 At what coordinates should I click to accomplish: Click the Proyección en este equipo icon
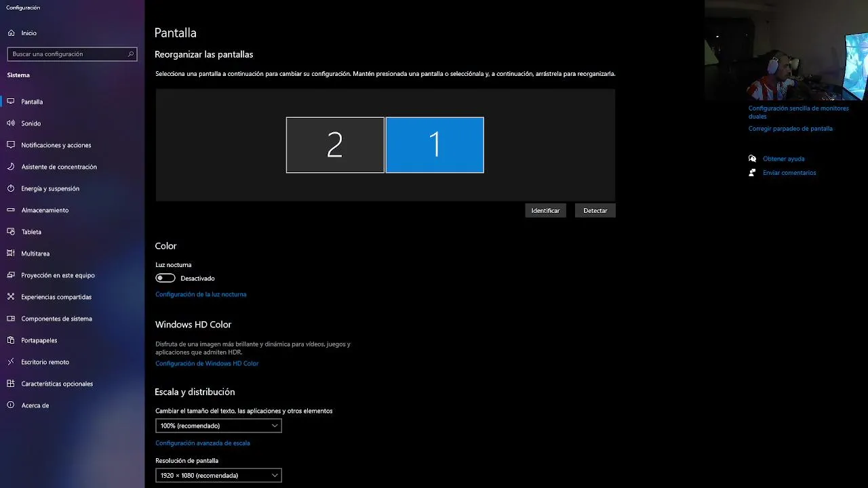coord(11,275)
